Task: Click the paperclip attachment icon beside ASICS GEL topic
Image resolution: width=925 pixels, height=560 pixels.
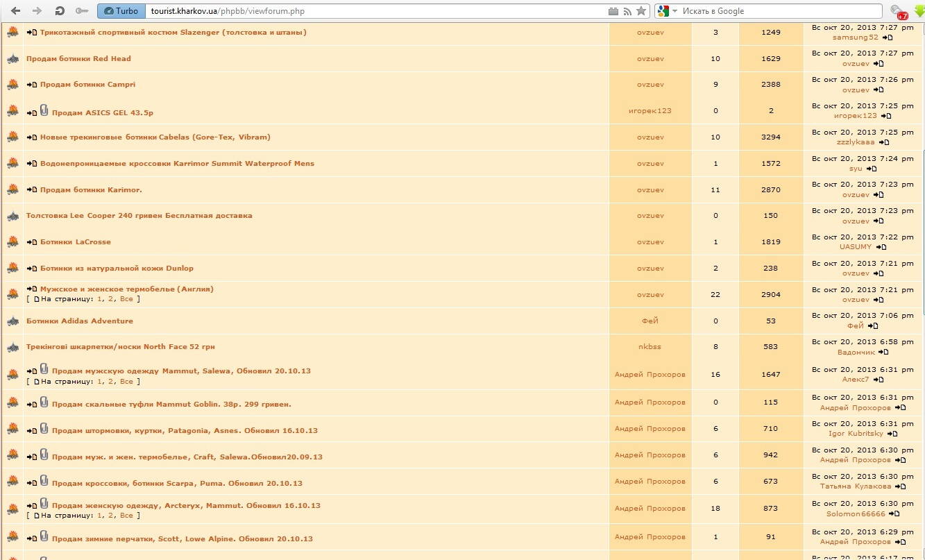Action: (x=44, y=110)
